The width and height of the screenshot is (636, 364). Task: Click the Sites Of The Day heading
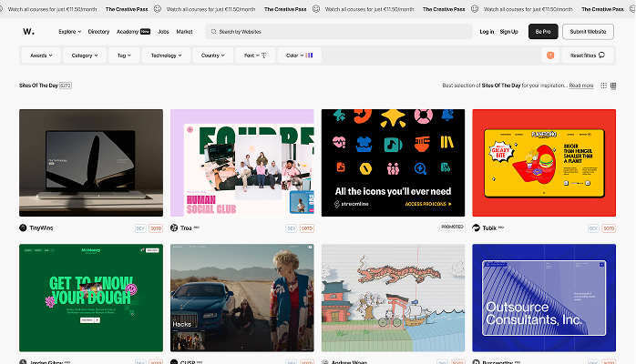(x=38, y=86)
